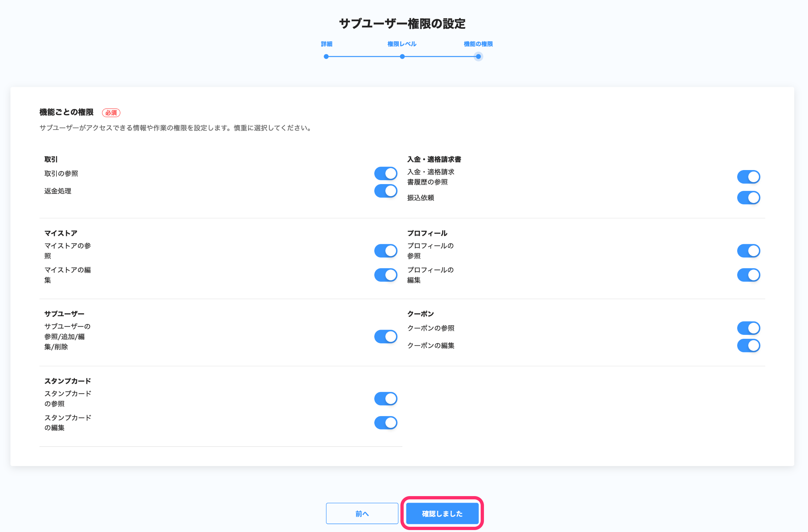Go back with the 前へ button

click(362, 513)
